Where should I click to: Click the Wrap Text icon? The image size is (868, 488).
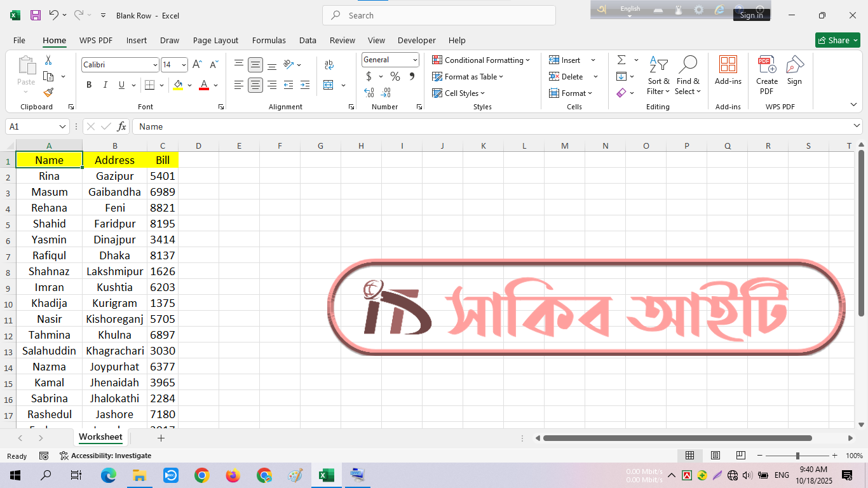point(329,65)
